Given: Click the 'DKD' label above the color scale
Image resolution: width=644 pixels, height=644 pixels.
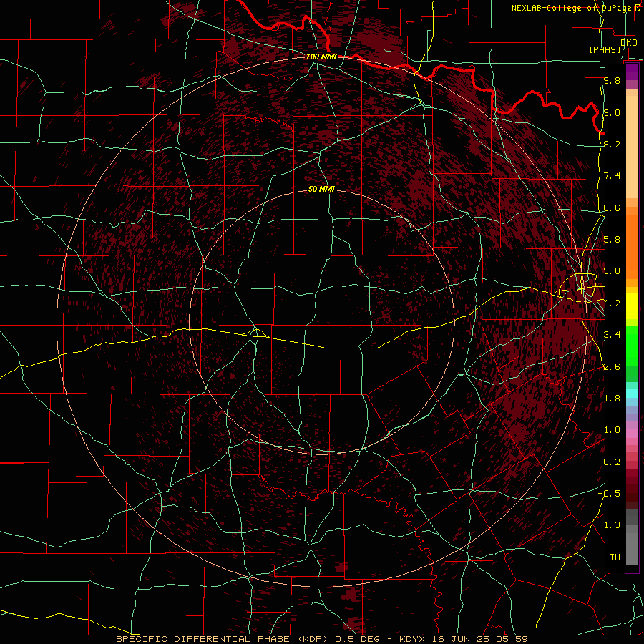Looking at the screenshot, I should (629, 43).
